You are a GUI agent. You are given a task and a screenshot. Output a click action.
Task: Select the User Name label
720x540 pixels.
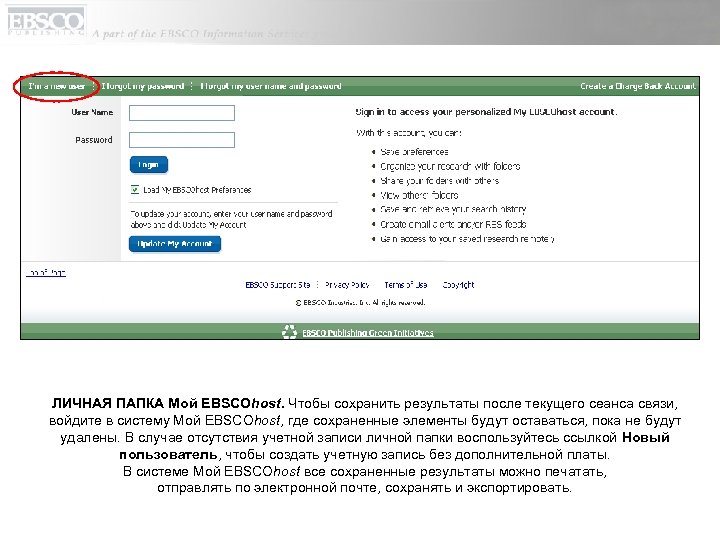[x=92, y=112]
